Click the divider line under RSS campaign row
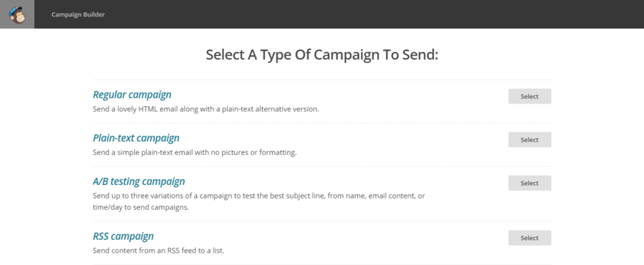Viewport: 644px width, 265px height. (x=322, y=264)
